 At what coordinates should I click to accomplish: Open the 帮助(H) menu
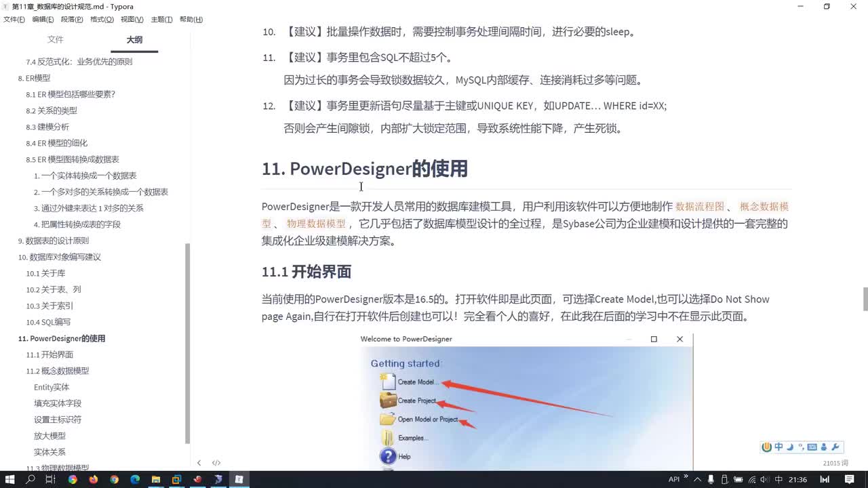click(191, 20)
